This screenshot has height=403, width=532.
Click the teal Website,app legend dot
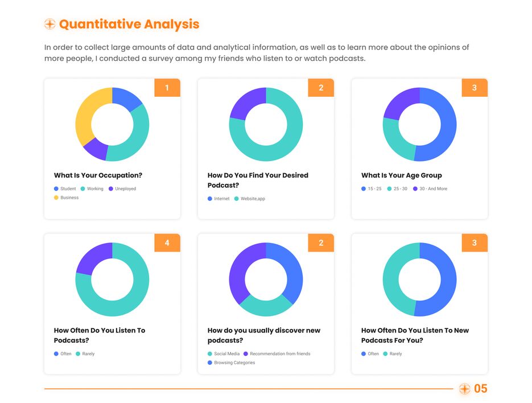point(237,199)
